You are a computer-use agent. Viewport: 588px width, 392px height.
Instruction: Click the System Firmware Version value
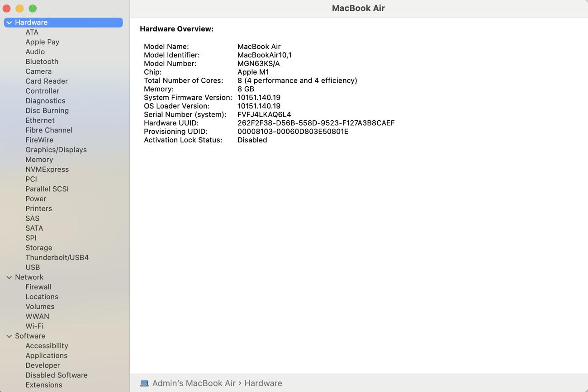[x=259, y=98]
